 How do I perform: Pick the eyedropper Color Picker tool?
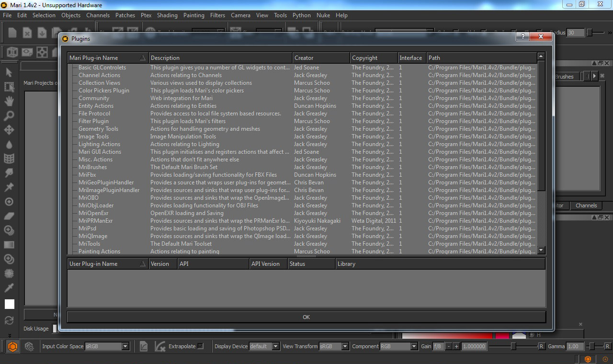click(9, 288)
